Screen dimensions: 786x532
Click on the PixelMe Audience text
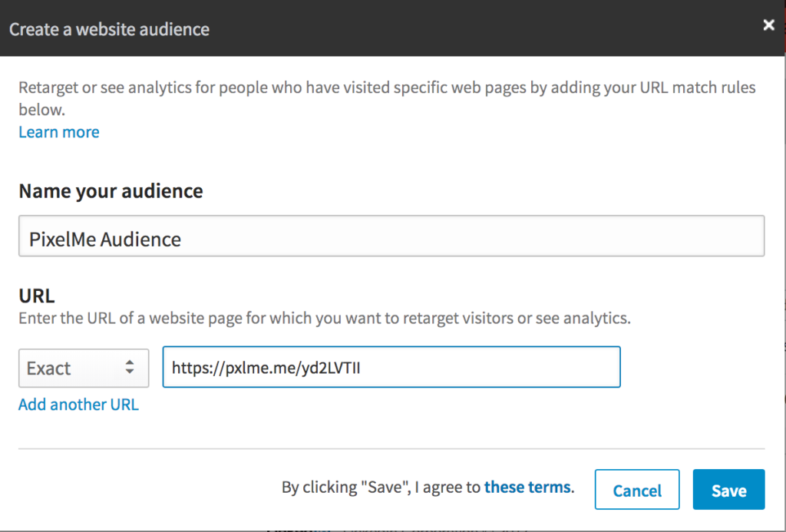(105, 240)
